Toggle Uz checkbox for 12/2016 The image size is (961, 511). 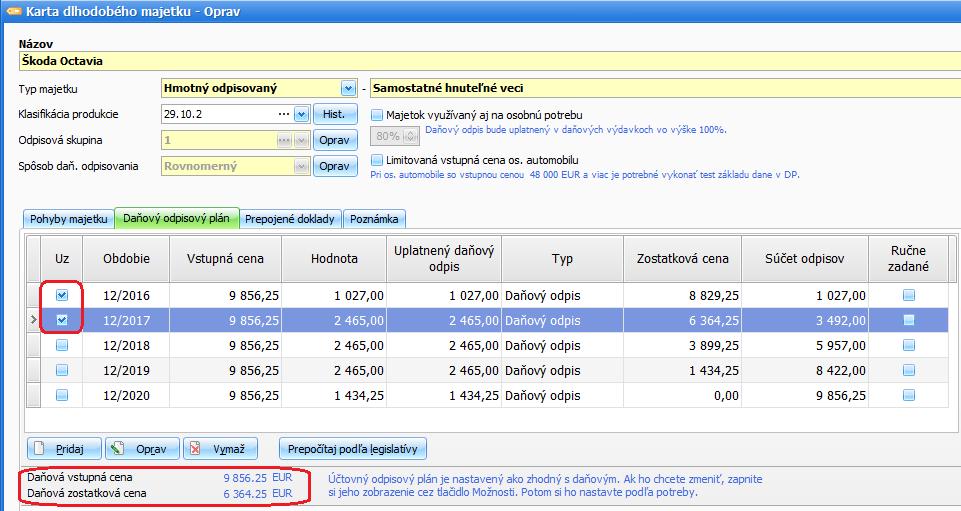click(x=62, y=295)
